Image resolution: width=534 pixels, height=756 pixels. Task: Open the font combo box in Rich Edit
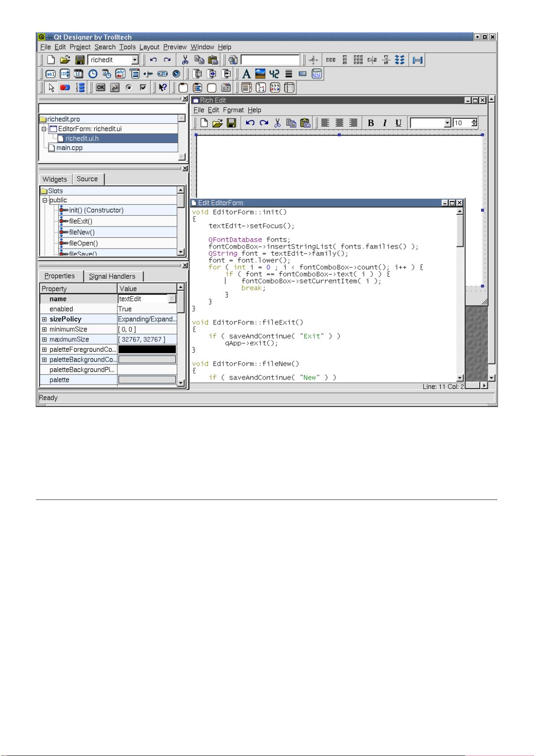coord(447,123)
